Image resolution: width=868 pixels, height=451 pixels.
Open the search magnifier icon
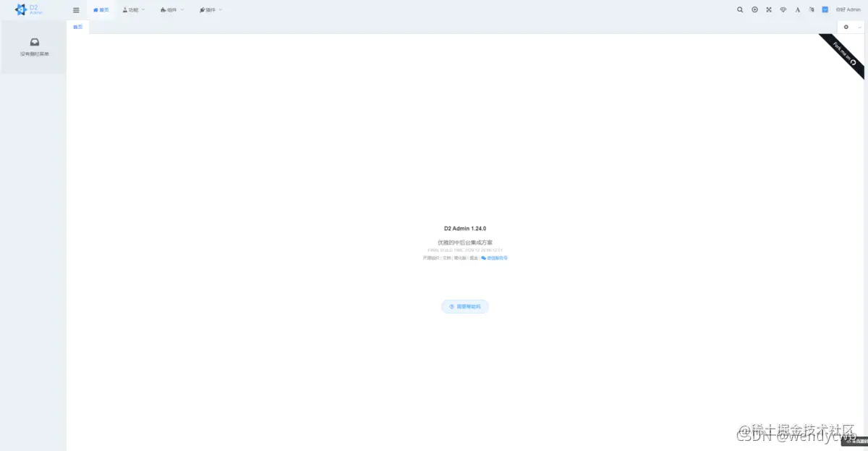(x=740, y=10)
